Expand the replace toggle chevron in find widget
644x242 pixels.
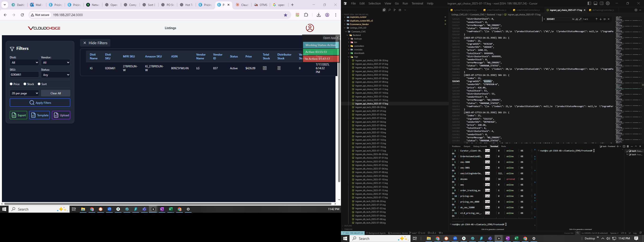coord(544,19)
